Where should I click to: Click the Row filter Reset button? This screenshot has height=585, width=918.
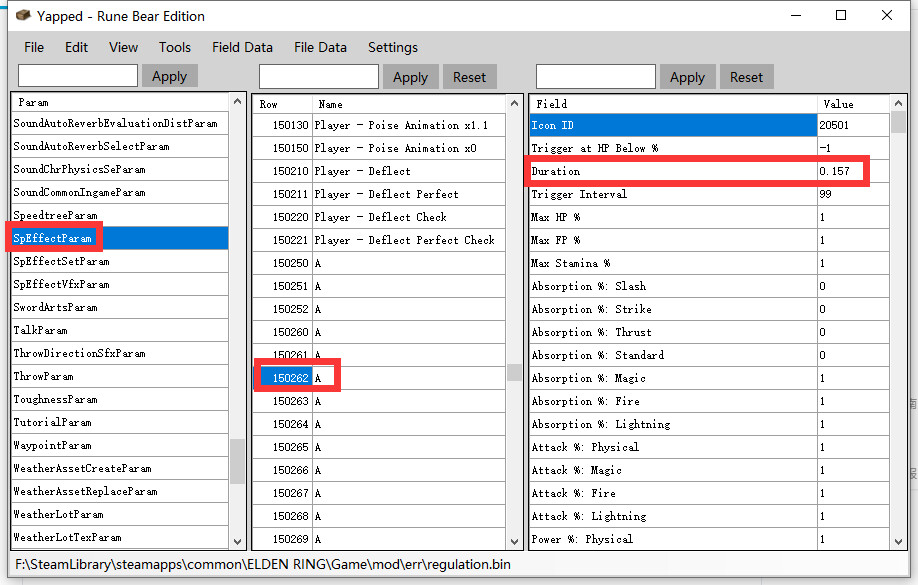(x=470, y=77)
